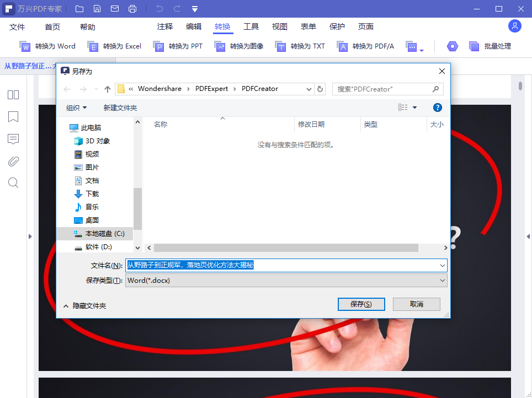Open the Organize dropdown menu
Image resolution: width=532 pixels, height=398 pixels.
(x=76, y=108)
